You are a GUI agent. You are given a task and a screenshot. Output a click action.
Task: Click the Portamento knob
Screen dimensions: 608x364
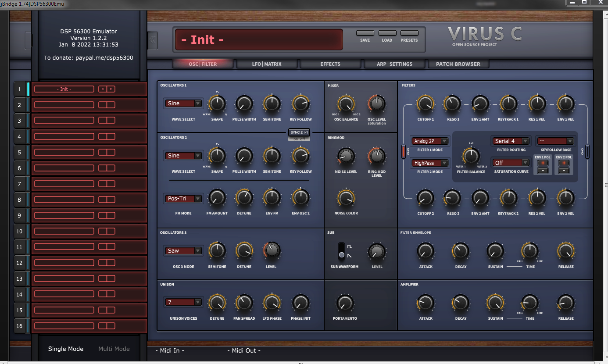click(345, 303)
